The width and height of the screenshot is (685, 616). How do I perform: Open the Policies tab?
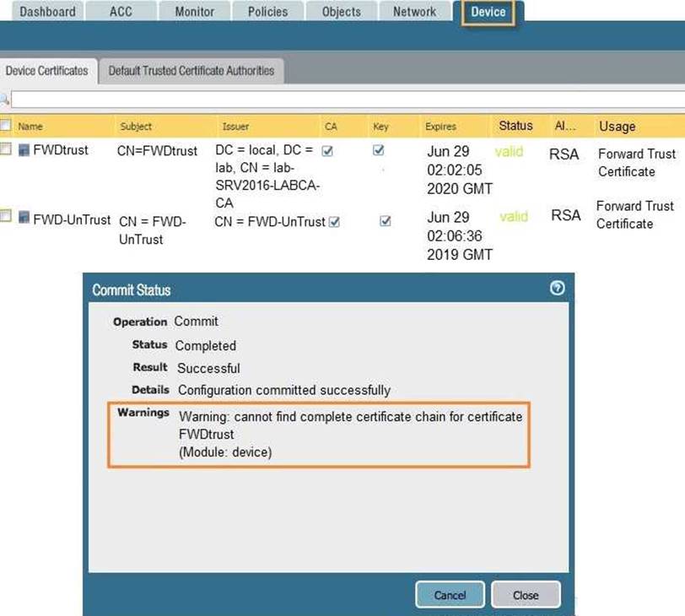click(x=267, y=12)
